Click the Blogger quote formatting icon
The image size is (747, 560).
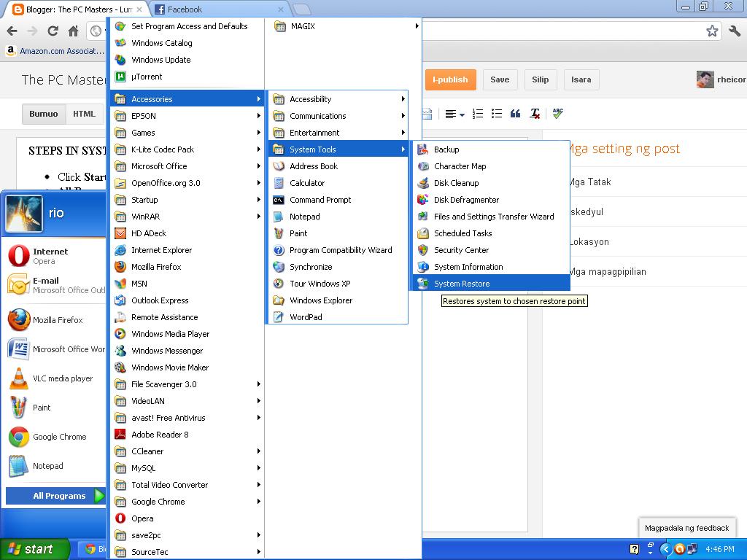[515, 113]
